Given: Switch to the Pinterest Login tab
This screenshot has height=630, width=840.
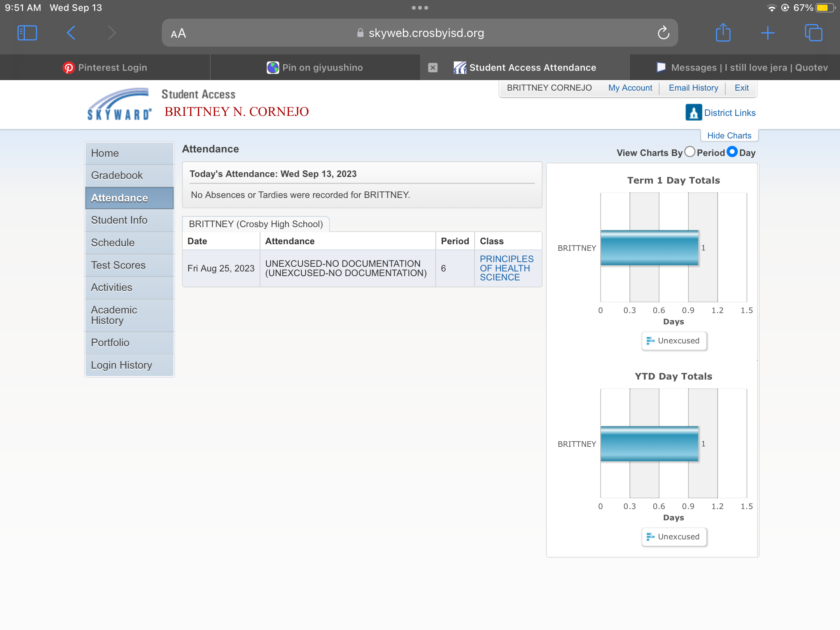Looking at the screenshot, I should tap(105, 68).
